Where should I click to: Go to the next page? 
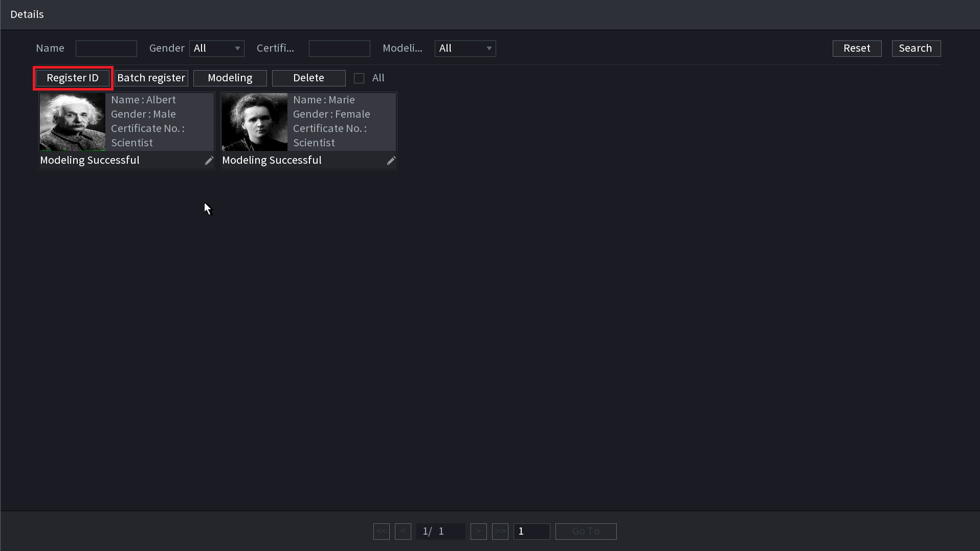click(x=479, y=532)
